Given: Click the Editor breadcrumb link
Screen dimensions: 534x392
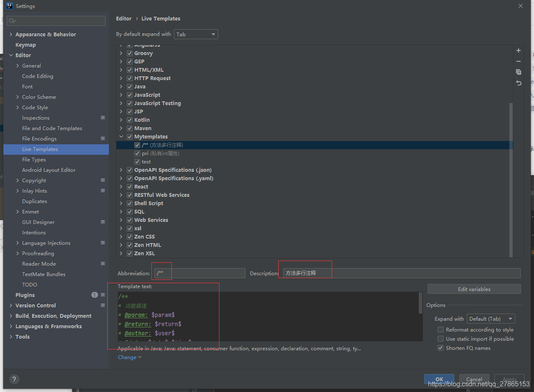Looking at the screenshot, I should pos(123,18).
